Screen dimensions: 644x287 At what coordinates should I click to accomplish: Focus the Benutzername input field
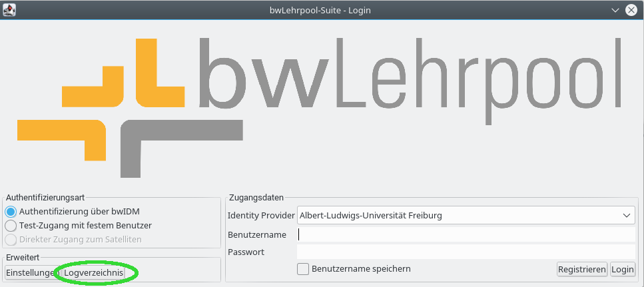coord(466,234)
